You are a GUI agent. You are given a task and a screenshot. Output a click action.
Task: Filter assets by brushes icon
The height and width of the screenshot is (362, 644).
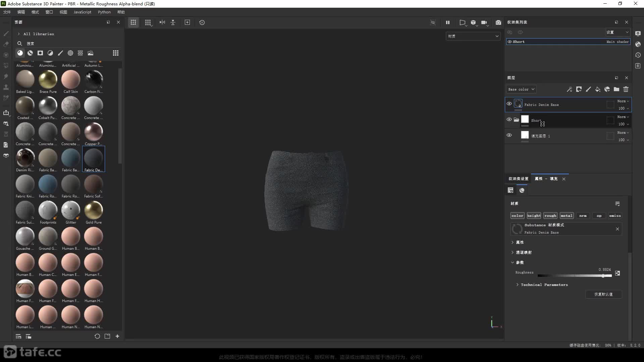pos(60,53)
